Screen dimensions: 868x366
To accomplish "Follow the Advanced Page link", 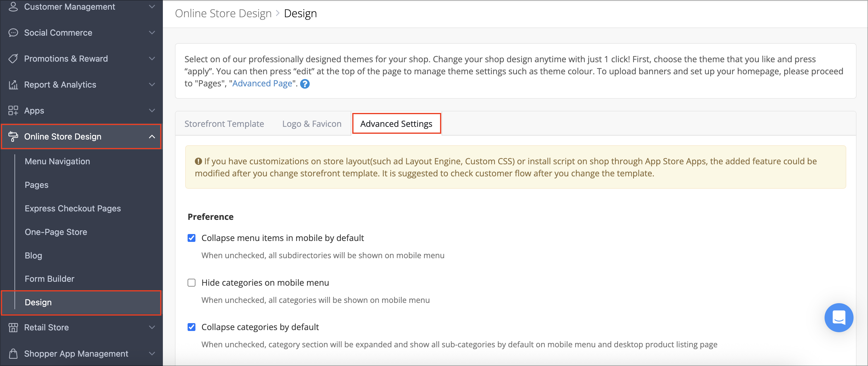I will (x=262, y=84).
